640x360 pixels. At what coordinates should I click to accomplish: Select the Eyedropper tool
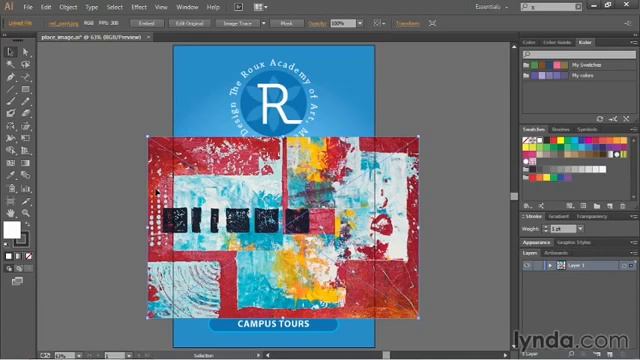coord(11,176)
